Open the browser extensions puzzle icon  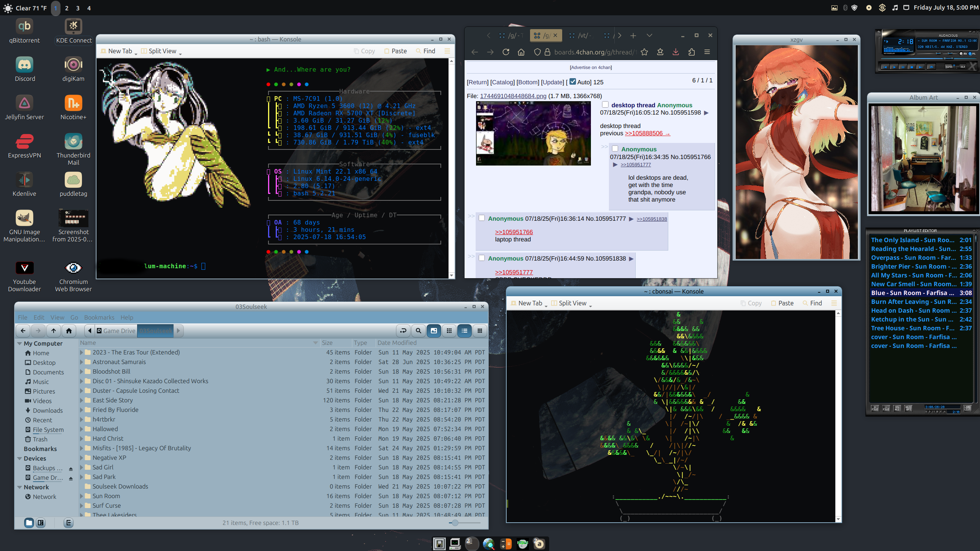click(692, 52)
